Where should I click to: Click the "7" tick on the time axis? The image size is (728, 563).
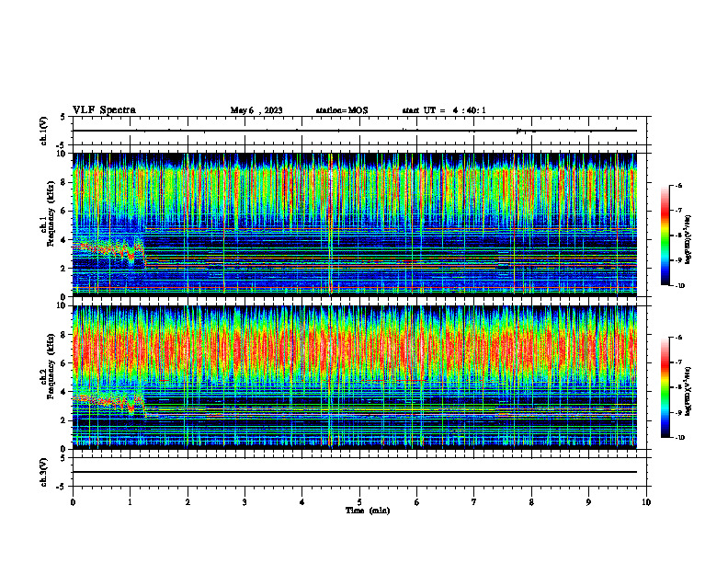tap(474, 502)
